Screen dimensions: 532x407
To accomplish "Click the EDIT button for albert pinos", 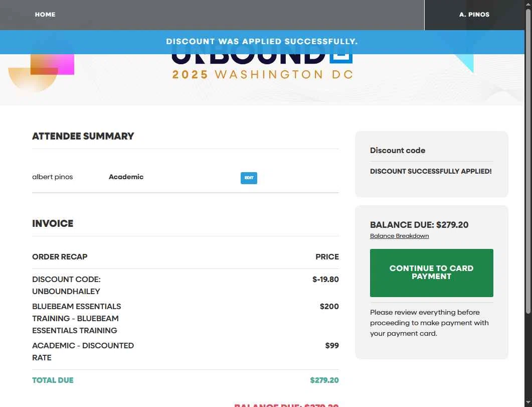I will (x=249, y=178).
